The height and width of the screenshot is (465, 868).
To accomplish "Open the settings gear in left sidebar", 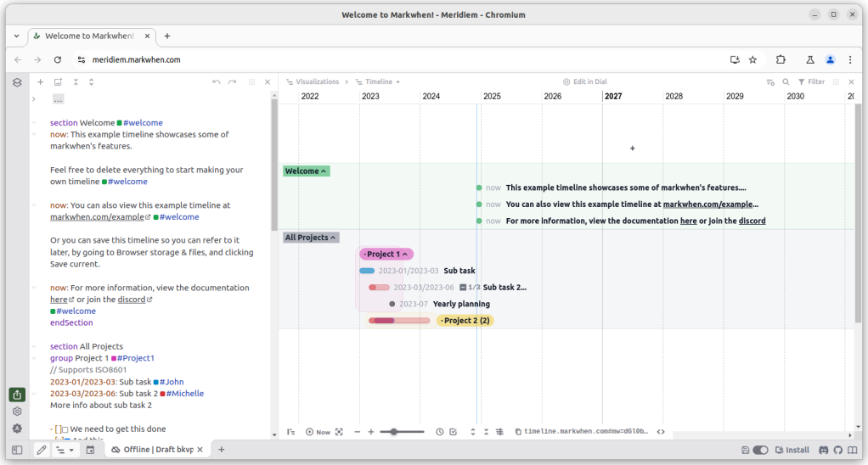I will tap(17, 412).
